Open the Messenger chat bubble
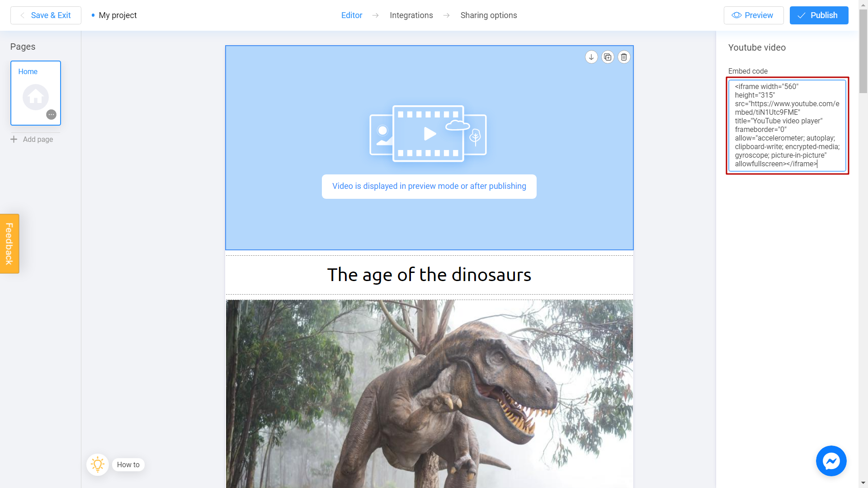The image size is (868, 488). click(x=831, y=461)
